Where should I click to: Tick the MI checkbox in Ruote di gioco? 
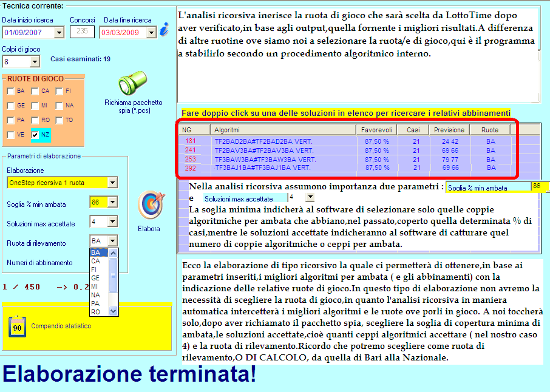pos(35,106)
